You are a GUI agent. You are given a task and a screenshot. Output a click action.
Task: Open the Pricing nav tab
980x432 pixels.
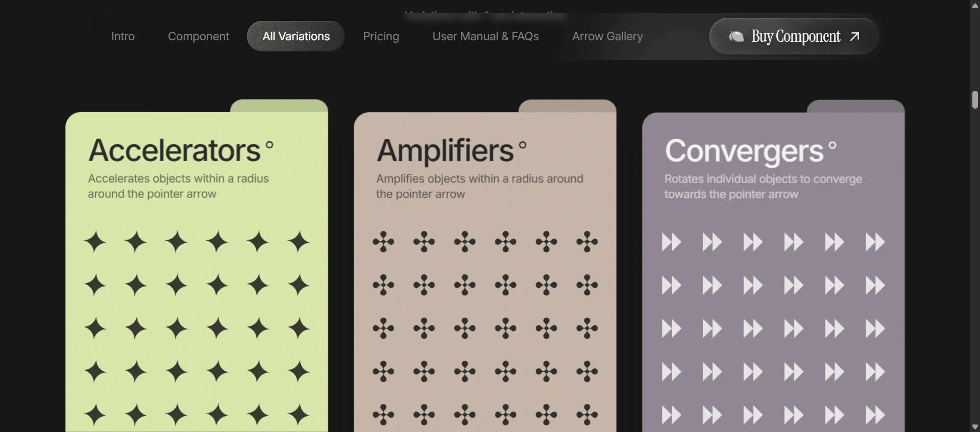(x=381, y=36)
